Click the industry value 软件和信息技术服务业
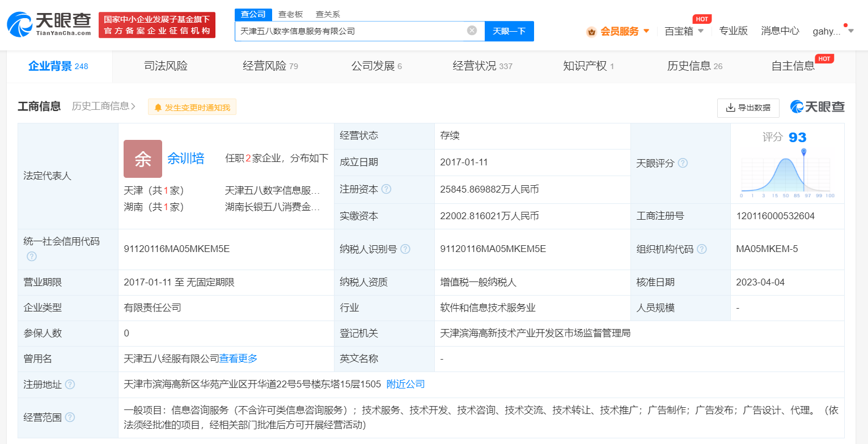The width and height of the screenshot is (868, 444). [488, 308]
